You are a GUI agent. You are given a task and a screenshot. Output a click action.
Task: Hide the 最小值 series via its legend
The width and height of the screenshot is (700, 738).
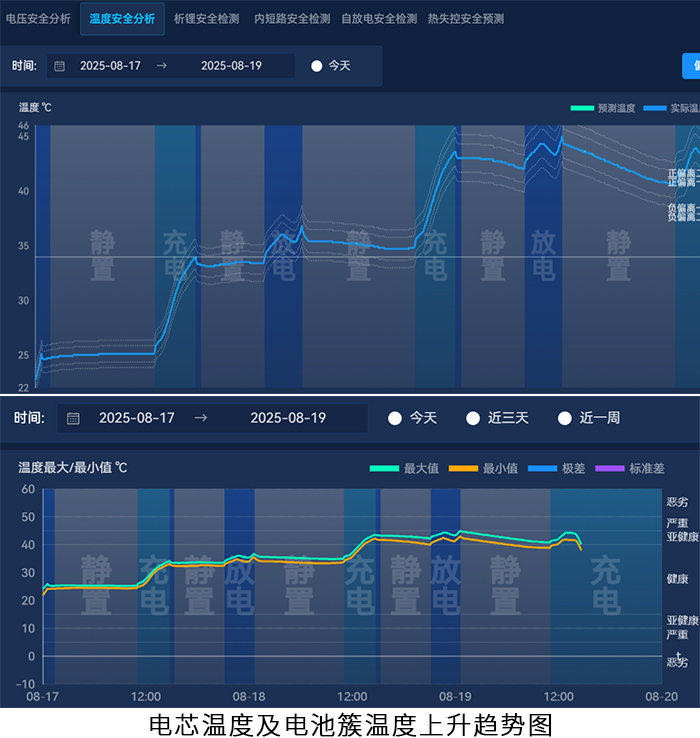461,467
